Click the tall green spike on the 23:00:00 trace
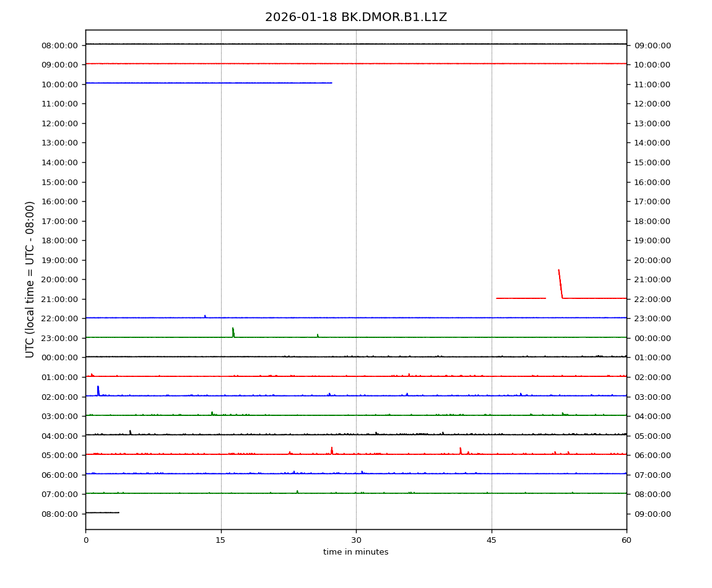The height and width of the screenshot is (588, 712). [x=233, y=332]
